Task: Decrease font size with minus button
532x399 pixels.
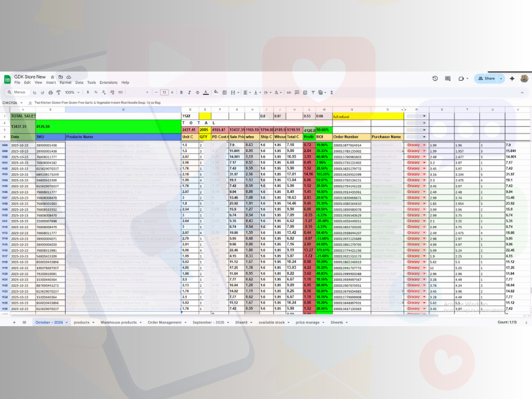Action: (156, 92)
